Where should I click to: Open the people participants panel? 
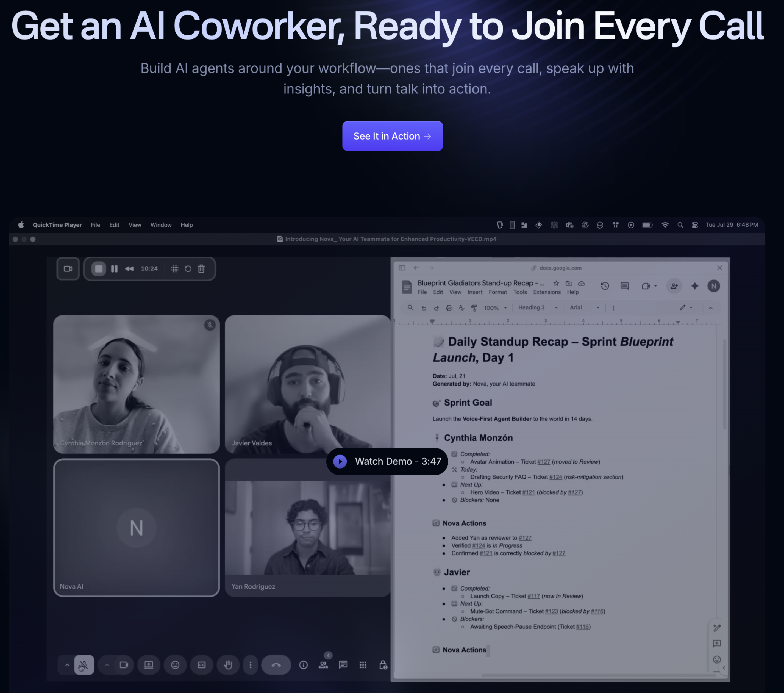point(323,665)
